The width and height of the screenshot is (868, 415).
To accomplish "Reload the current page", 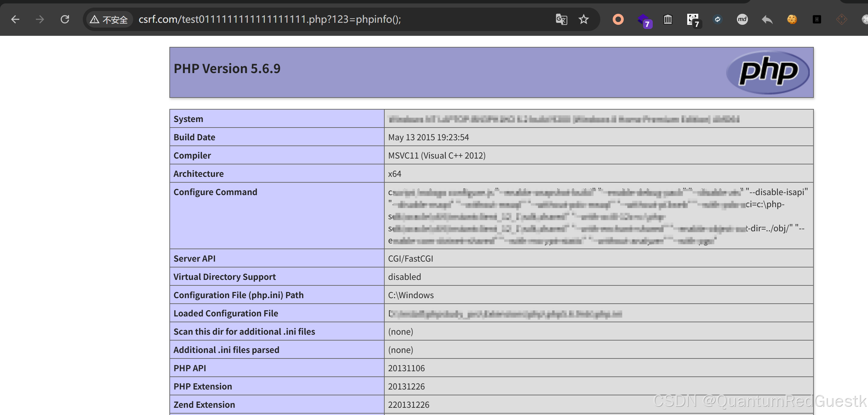I will point(65,19).
